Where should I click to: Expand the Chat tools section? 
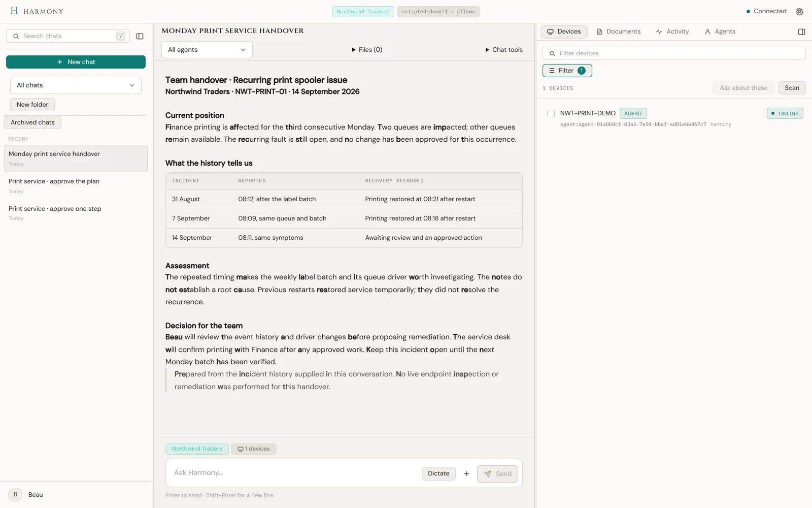504,50
